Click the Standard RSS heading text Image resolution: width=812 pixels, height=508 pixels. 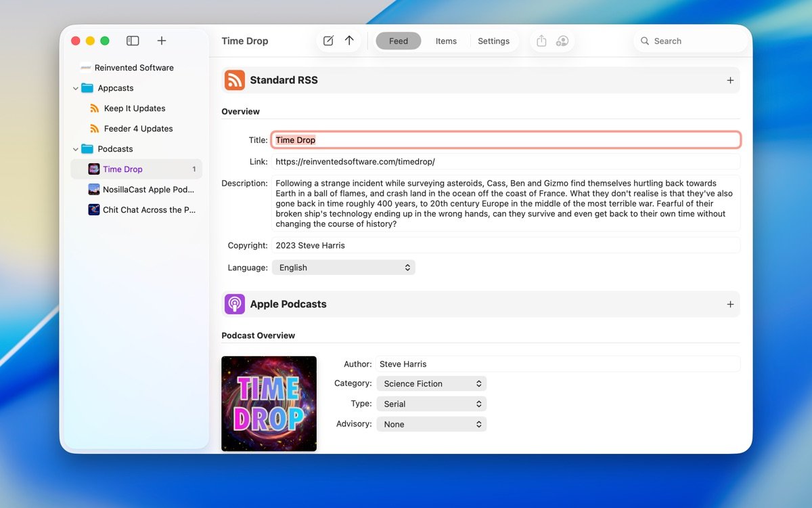284,80
